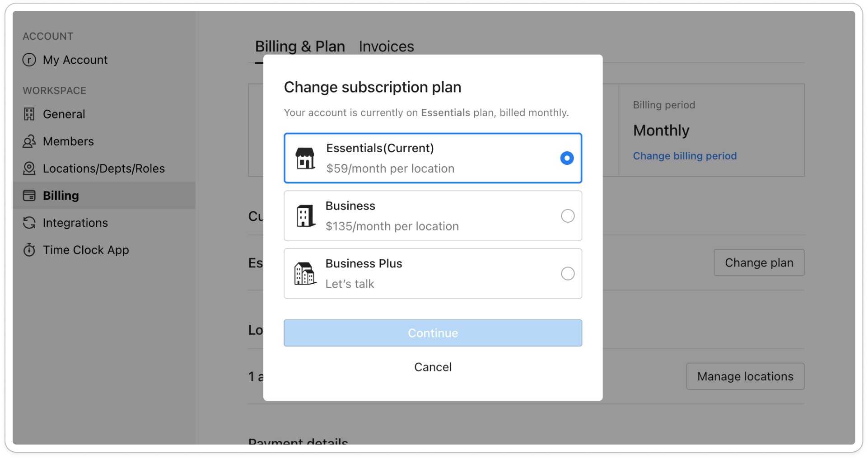Select the Business plan radio button

click(568, 216)
